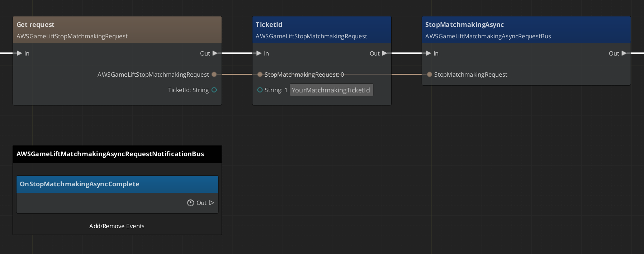Select the Get request node title
644x254 pixels.
tap(35, 25)
